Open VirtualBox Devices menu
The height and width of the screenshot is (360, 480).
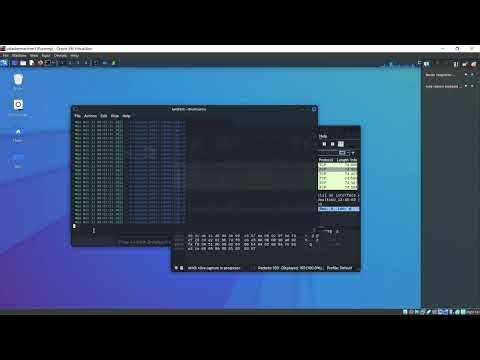(x=60, y=55)
